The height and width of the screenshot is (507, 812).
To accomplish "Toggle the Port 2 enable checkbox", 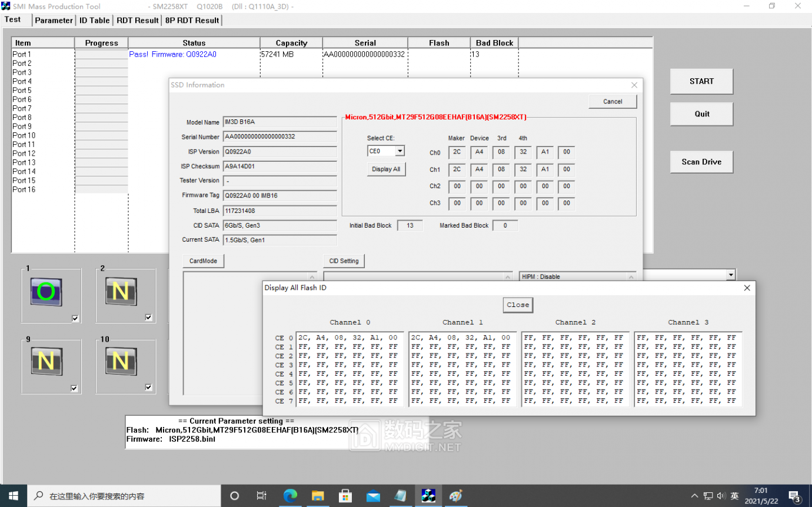I will click(x=148, y=318).
